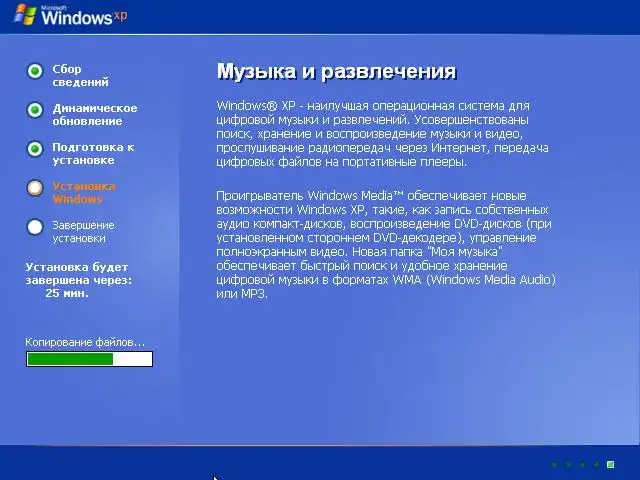Select the Динамическое обновление step label
The height and width of the screenshot is (480, 640).
pos(95,115)
